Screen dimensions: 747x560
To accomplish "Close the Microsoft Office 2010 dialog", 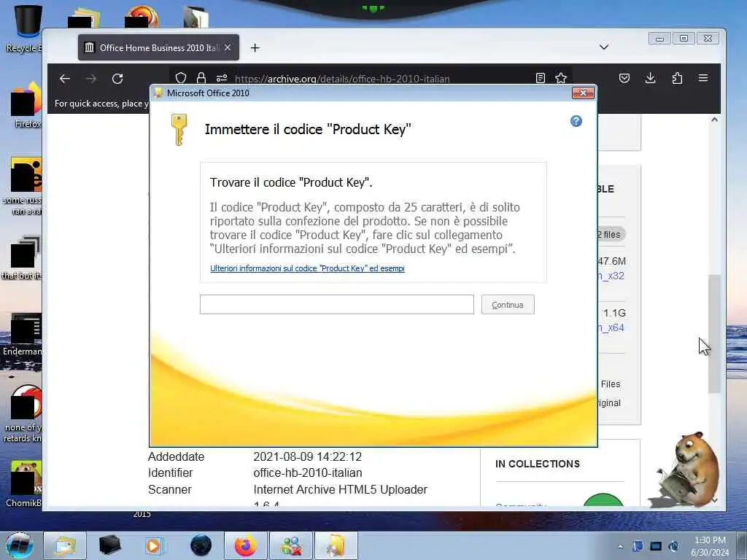I will [x=583, y=93].
